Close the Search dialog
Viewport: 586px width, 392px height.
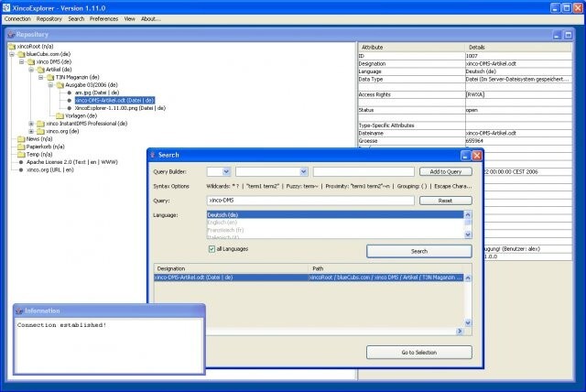click(x=477, y=156)
